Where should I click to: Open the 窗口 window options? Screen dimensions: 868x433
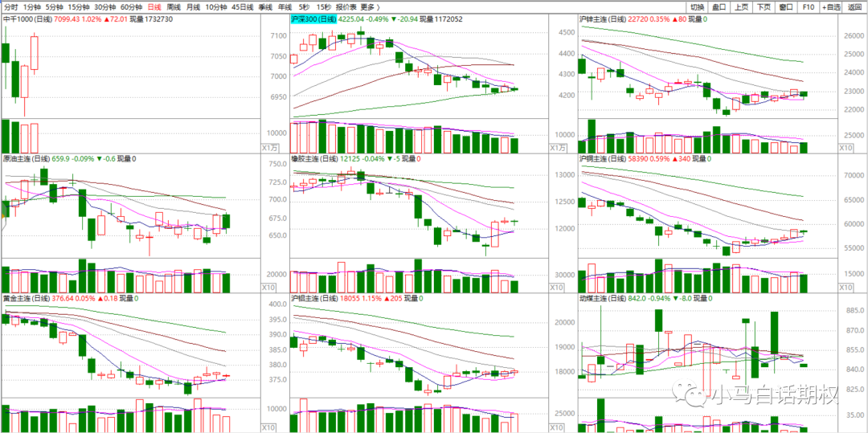pos(788,6)
